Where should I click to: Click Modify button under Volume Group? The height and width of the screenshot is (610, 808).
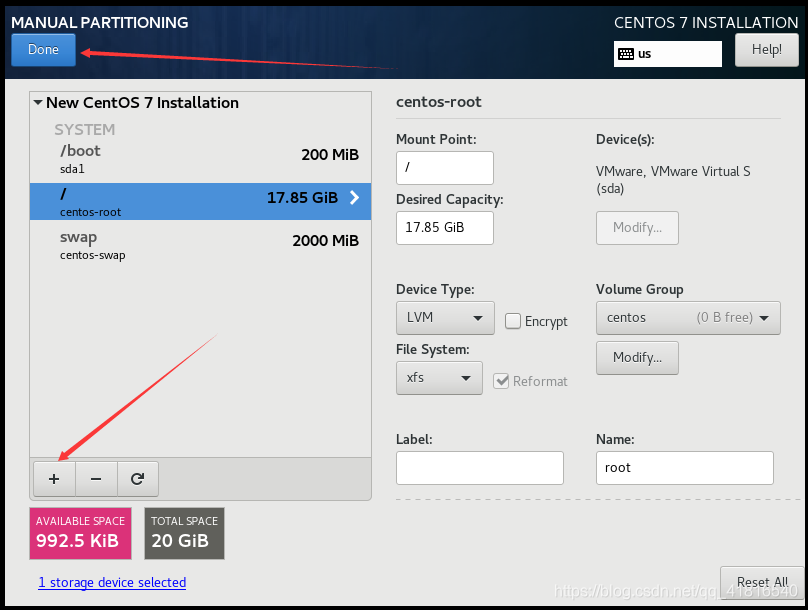637,358
